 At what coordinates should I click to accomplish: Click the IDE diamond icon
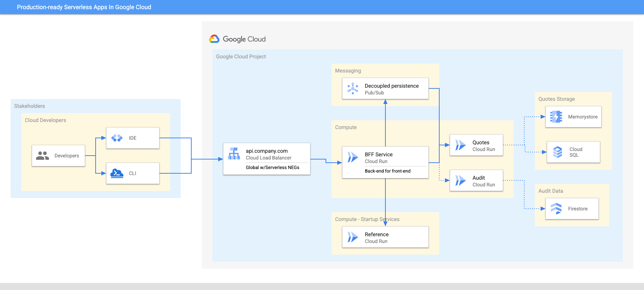coord(117,138)
